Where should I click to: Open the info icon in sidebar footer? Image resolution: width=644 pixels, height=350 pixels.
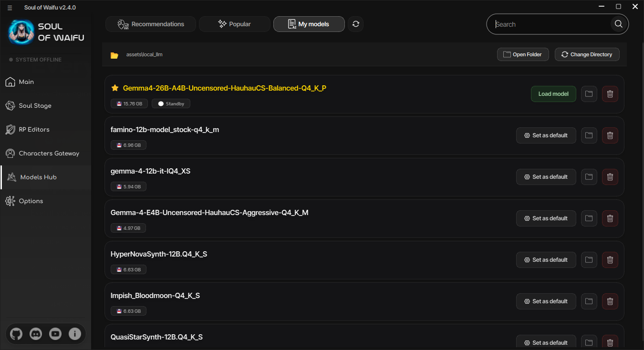pyautogui.click(x=75, y=334)
